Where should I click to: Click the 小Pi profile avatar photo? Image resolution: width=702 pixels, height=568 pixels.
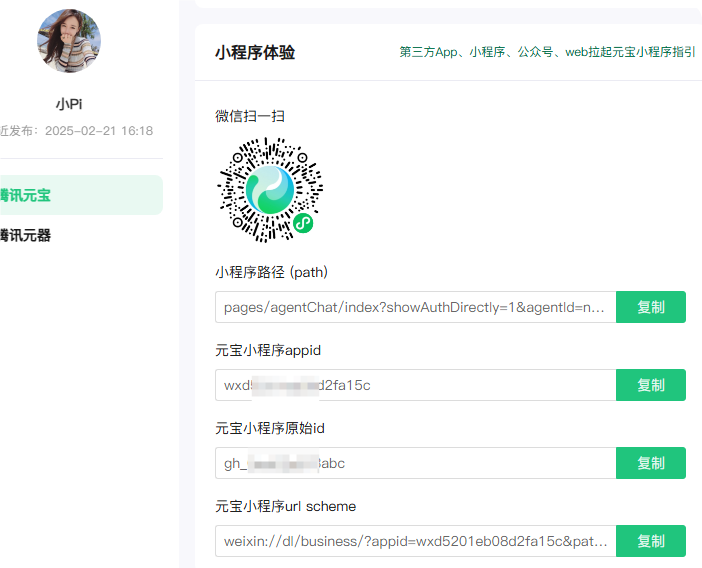69,41
